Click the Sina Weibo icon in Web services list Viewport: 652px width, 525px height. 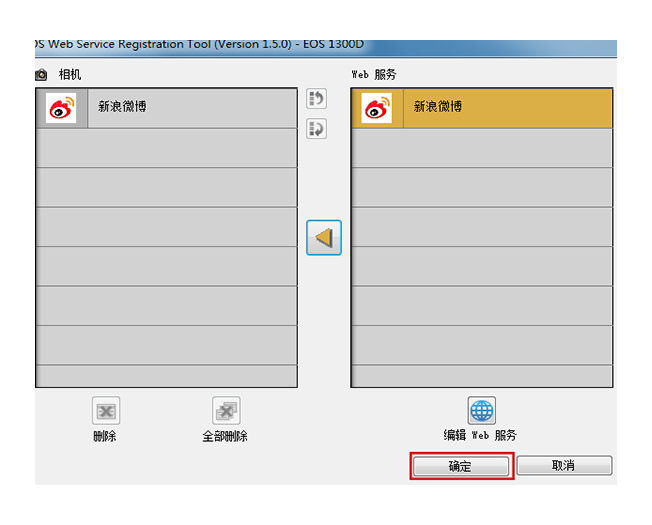click(x=377, y=108)
